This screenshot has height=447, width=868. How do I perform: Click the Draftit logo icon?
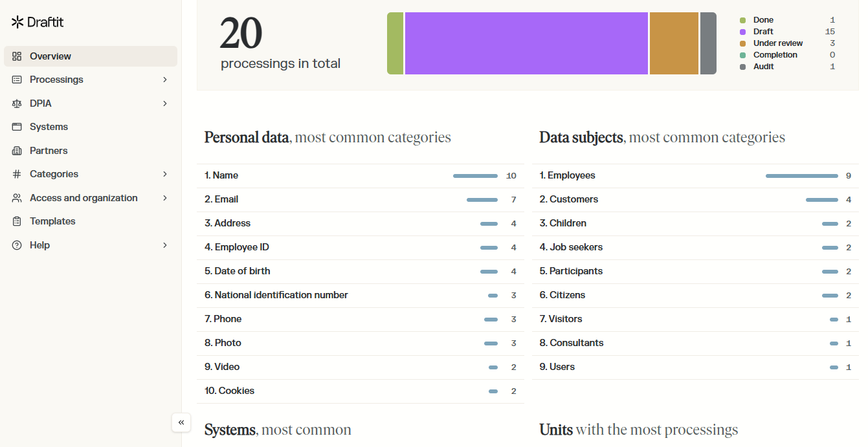[17, 23]
